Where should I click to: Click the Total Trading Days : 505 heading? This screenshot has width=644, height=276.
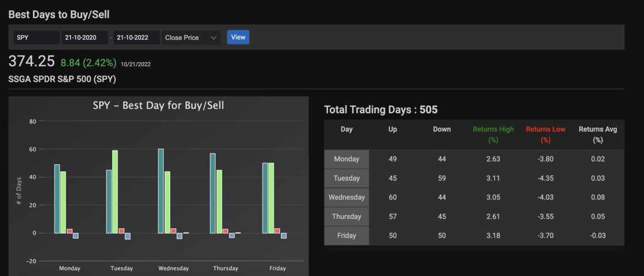[381, 110]
